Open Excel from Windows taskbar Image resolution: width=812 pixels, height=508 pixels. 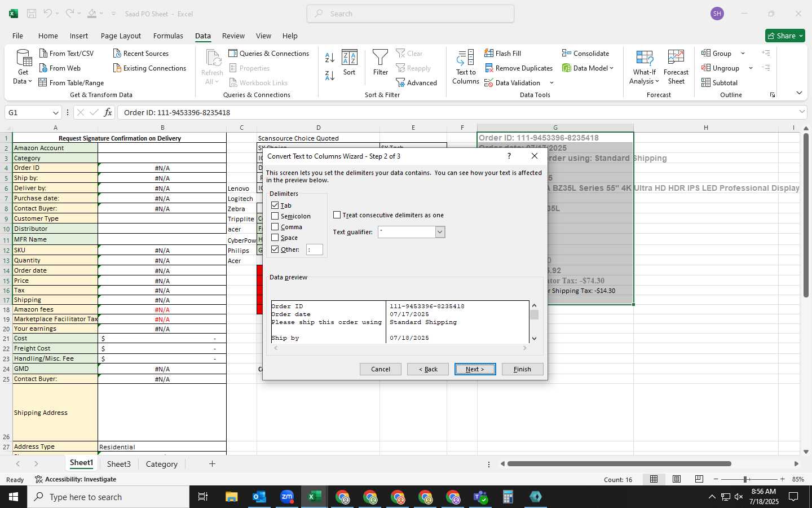tap(314, 497)
